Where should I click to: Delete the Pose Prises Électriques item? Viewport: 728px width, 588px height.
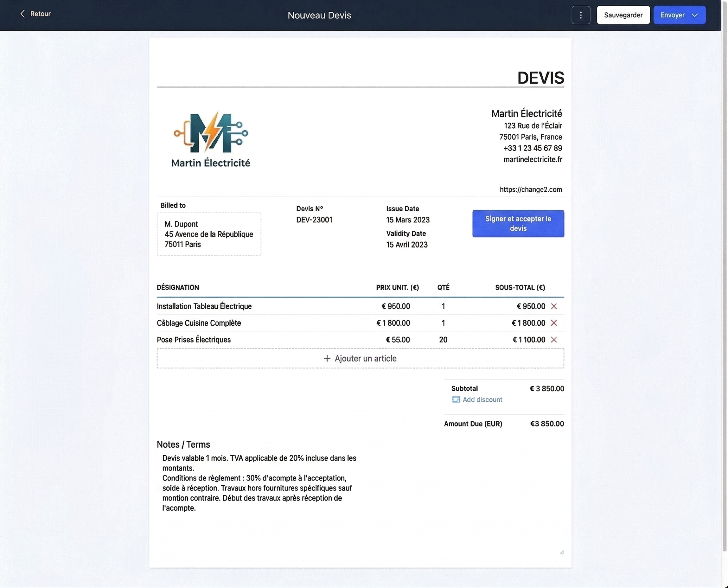click(554, 339)
